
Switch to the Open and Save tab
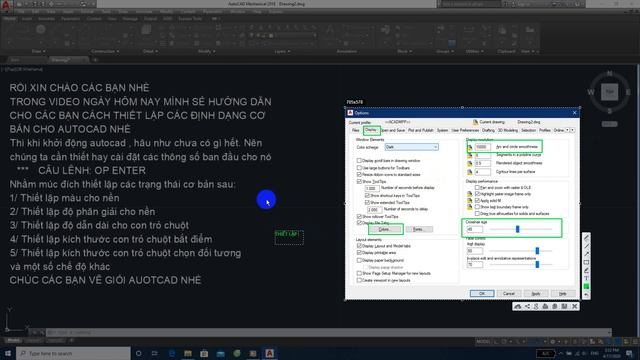click(393, 130)
